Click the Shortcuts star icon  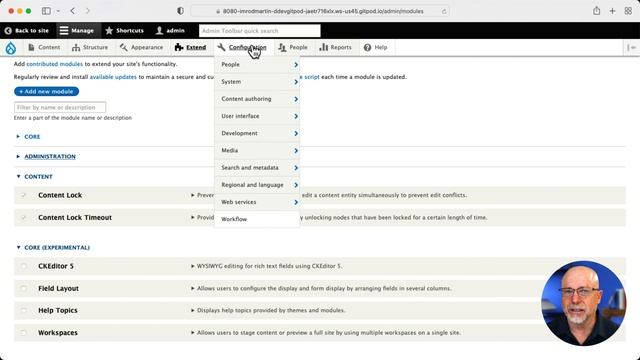[x=109, y=31]
